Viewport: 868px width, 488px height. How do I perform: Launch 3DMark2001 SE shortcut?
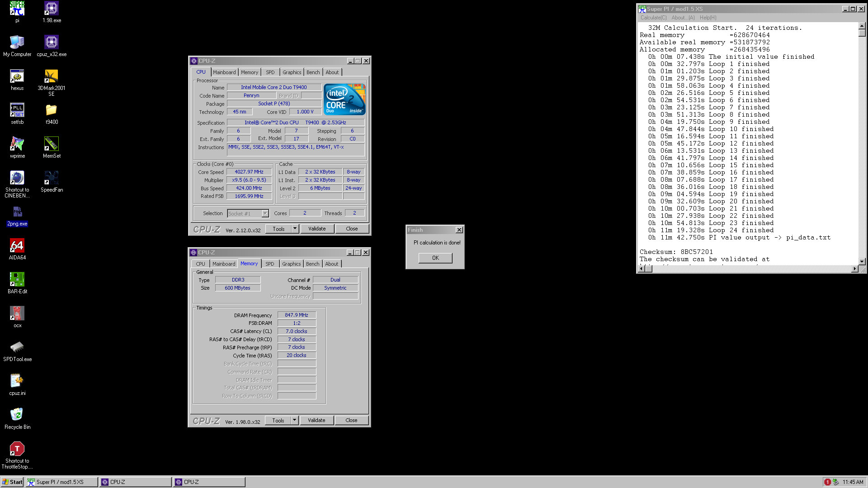tap(52, 82)
